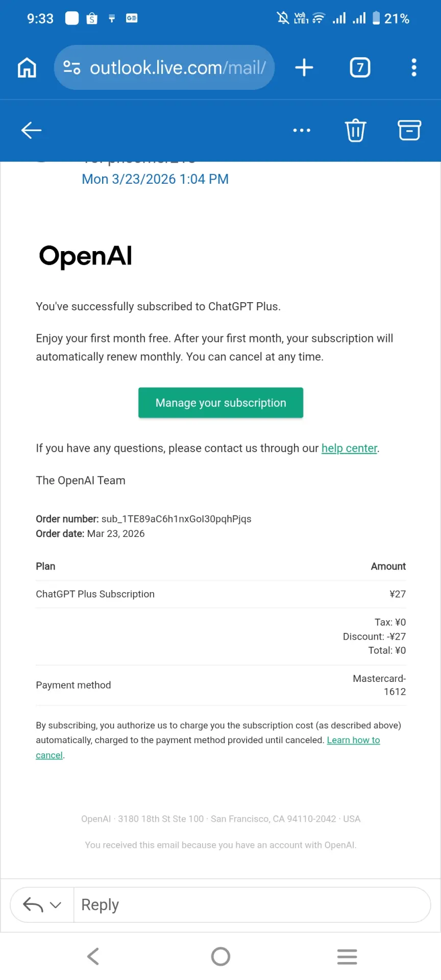The image size is (441, 980).
Task: Go back to inbox with arrow icon
Action: pyautogui.click(x=31, y=130)
